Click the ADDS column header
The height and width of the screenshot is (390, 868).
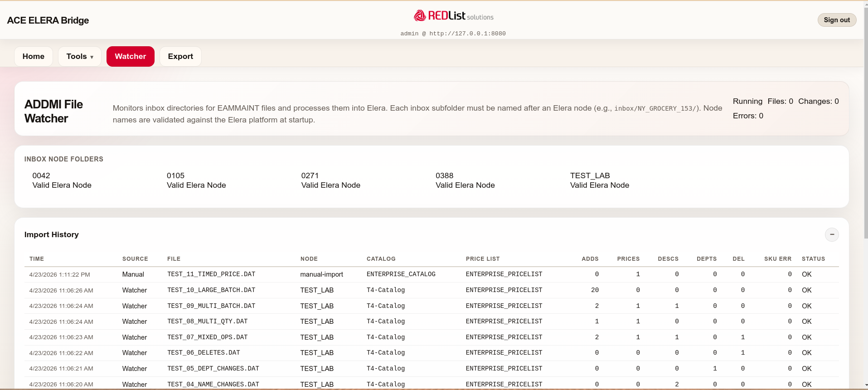coord(590,259)
